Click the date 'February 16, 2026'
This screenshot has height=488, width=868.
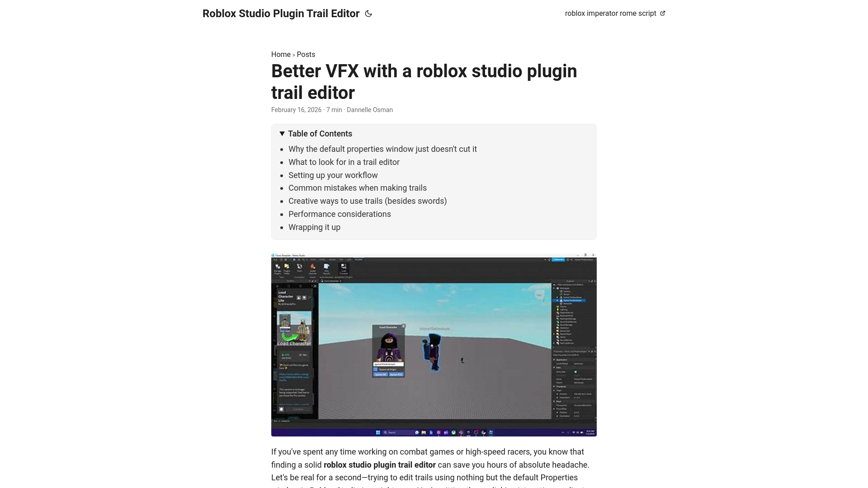click(x=296, y=110)
